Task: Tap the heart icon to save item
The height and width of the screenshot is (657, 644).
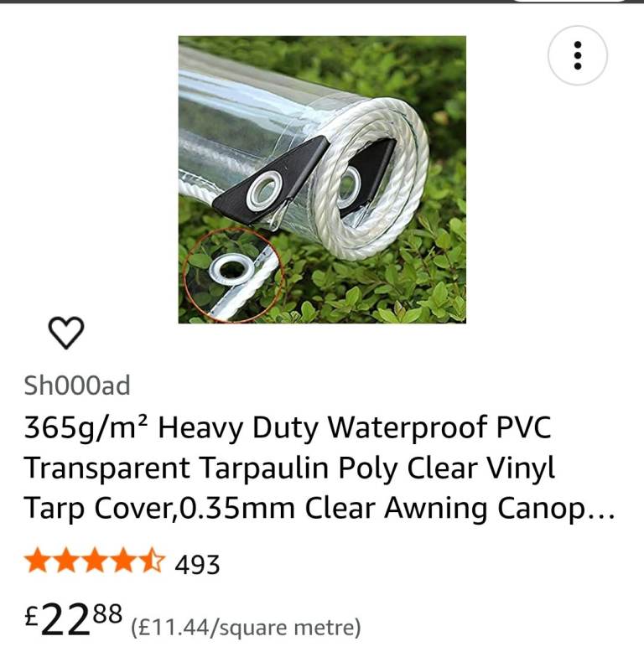Action: click(x=66, y=332)
